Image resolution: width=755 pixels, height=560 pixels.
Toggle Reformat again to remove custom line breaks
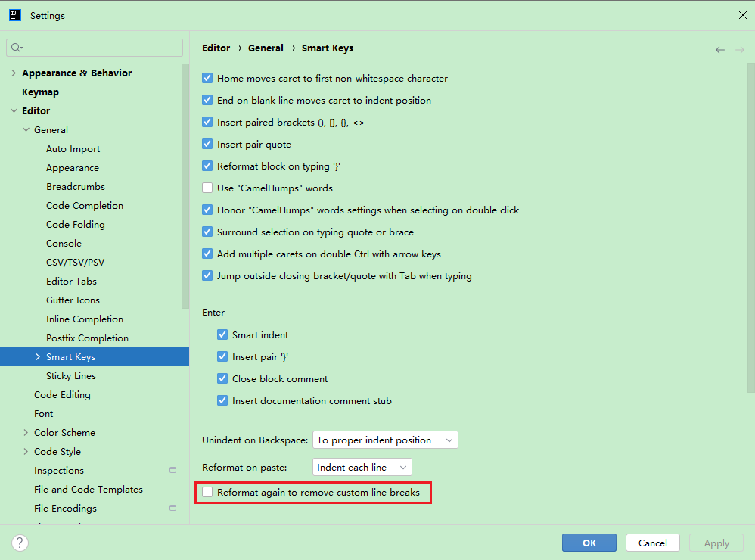207,493
